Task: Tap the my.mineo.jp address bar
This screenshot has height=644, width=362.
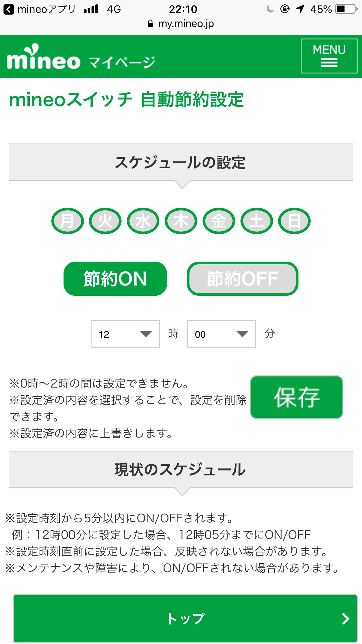Action: pos(181,24)
